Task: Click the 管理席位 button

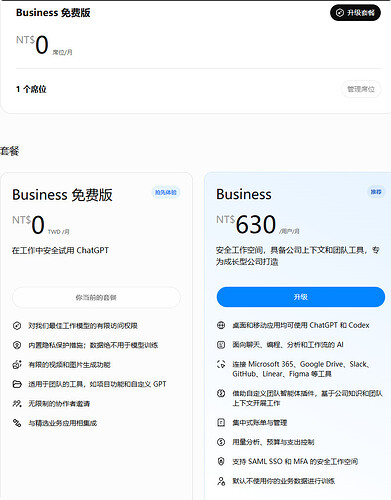Action: click(x=361, y=89)
